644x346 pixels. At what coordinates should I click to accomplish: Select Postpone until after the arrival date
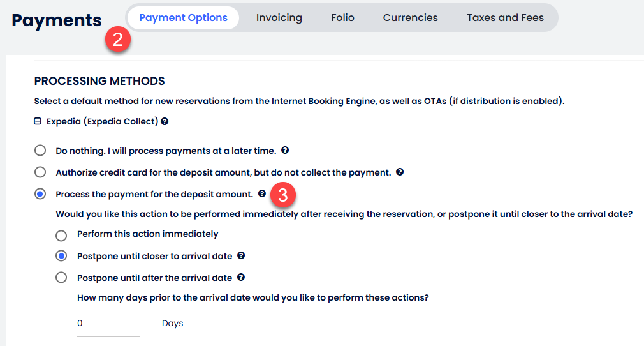[x=61, y=277]
